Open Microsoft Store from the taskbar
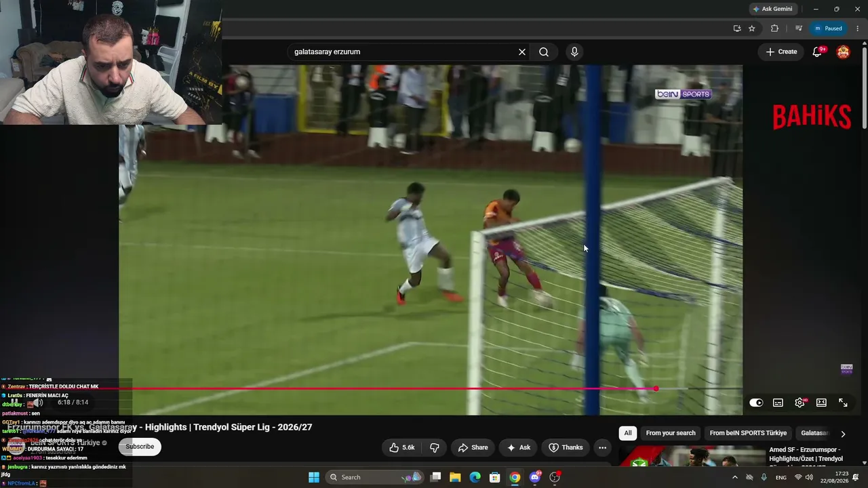This screenshot has width=868, height=488. tap(495, 477)
